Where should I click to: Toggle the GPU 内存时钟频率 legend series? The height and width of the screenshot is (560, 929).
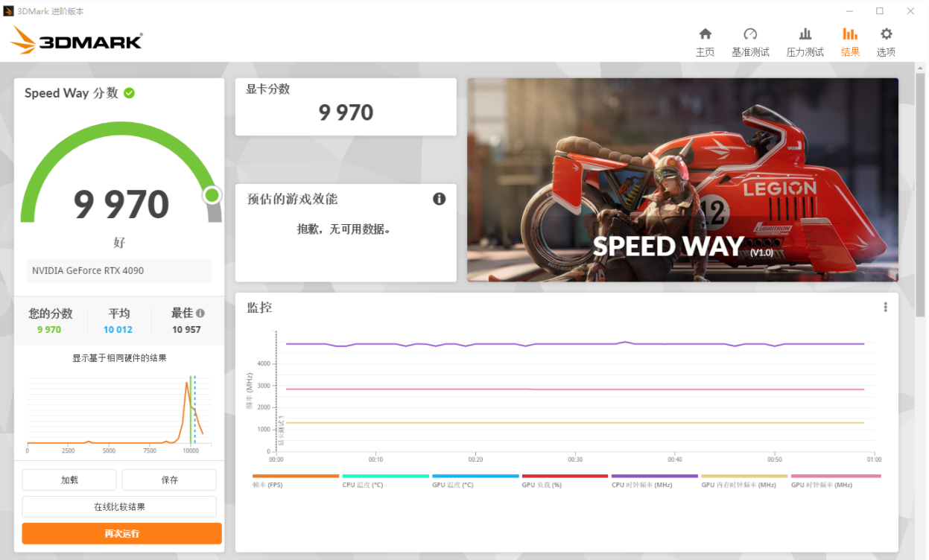tap(744, 480)
